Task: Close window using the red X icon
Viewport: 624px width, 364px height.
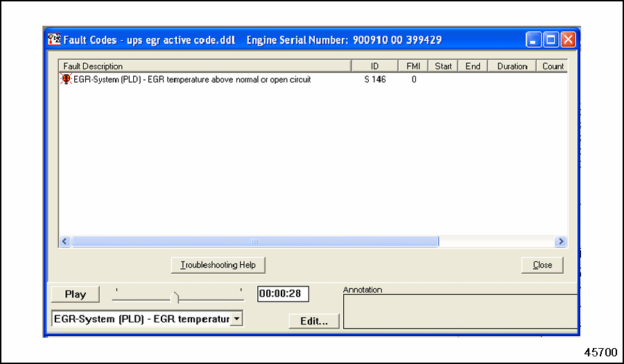Action: 567,40
